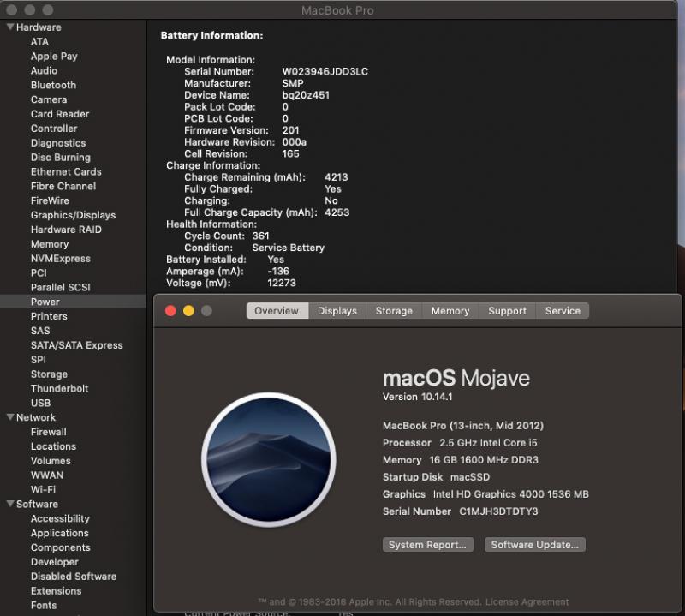Open the Storage tab in About This Mac
Screen dimensions: 685x616
(x=394, y=311)
